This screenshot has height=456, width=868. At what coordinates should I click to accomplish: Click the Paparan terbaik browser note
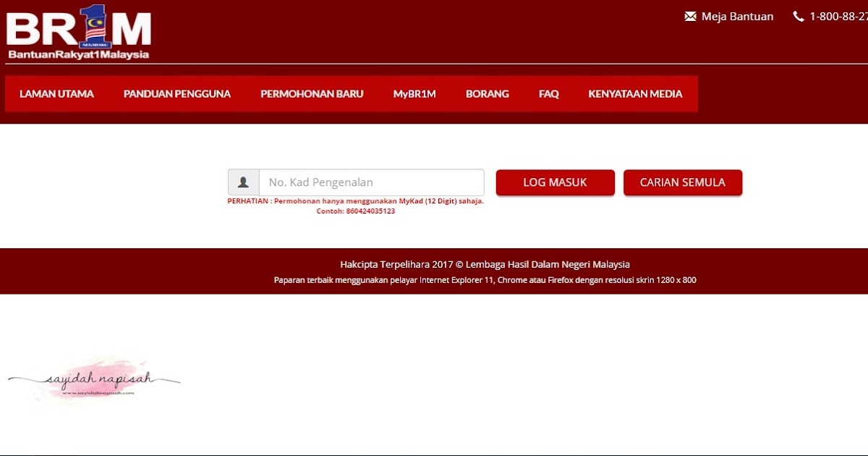pos(485,280)
